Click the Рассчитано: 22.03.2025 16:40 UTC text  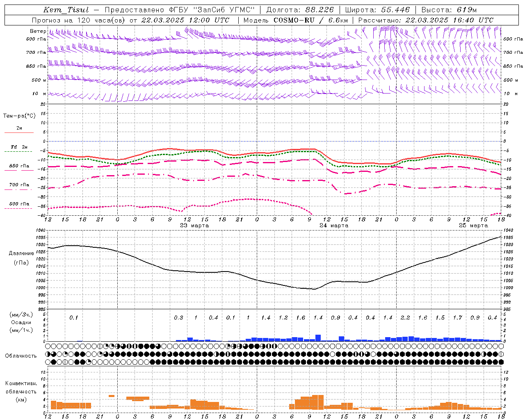(426, 20)
